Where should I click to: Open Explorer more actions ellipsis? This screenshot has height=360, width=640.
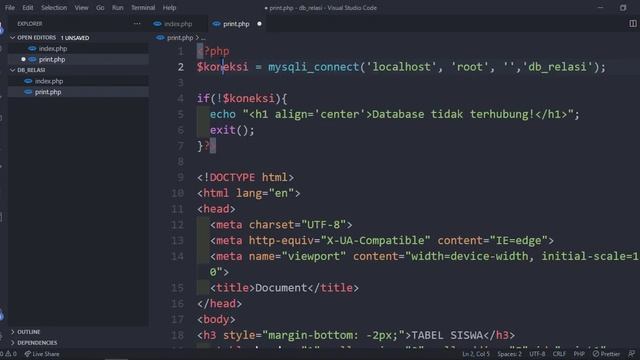click(x=137, y=24)
